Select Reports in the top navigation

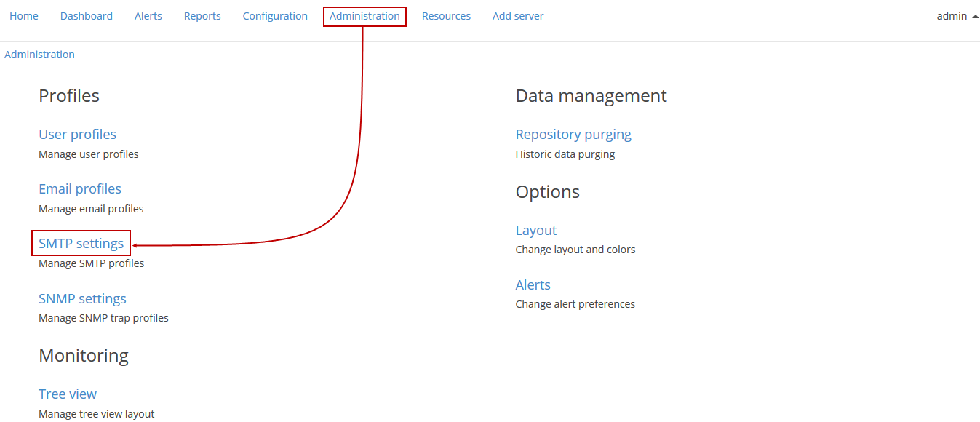click(202, 16)
